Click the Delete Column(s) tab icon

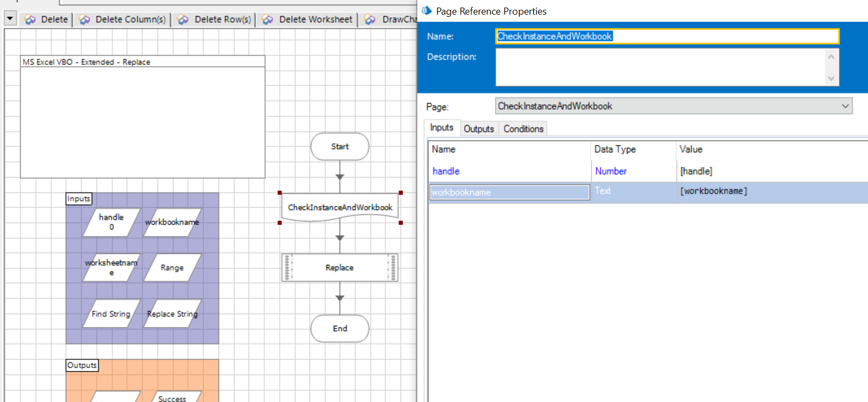(85, 20)
